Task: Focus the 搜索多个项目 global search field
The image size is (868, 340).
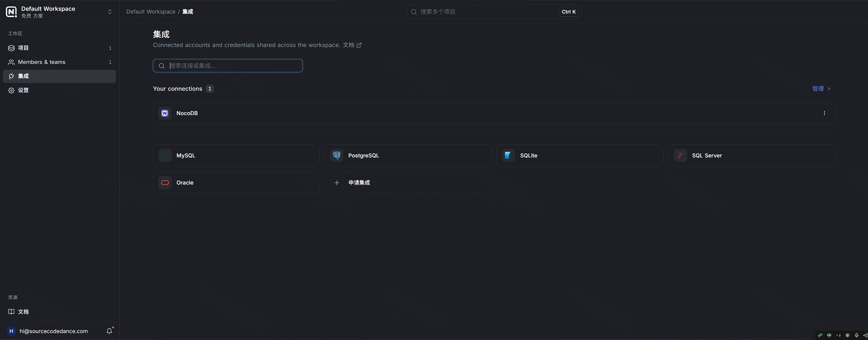Action: point(494,12)
